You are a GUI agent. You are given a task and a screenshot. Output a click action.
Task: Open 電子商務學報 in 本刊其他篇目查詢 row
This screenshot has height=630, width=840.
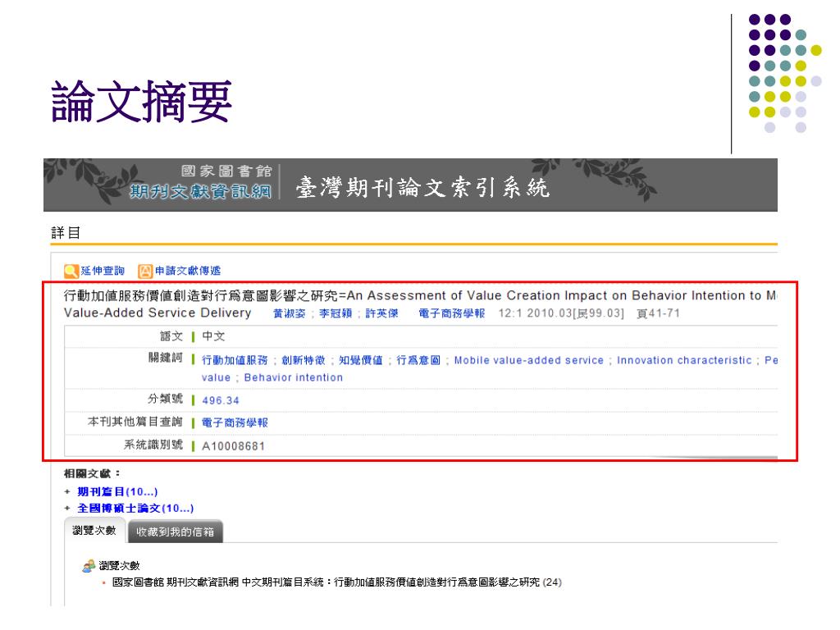pyautogui.click(x=235, y=423)
